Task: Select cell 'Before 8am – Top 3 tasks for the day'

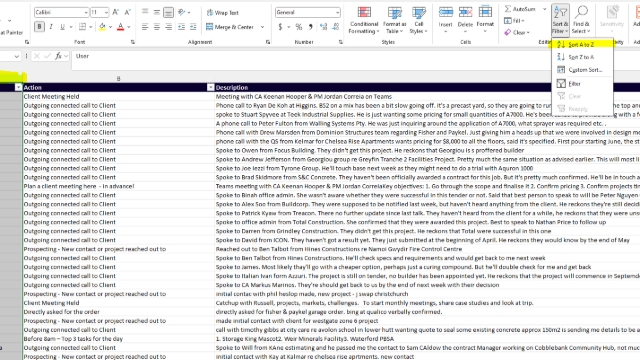Action: (118, 339)
